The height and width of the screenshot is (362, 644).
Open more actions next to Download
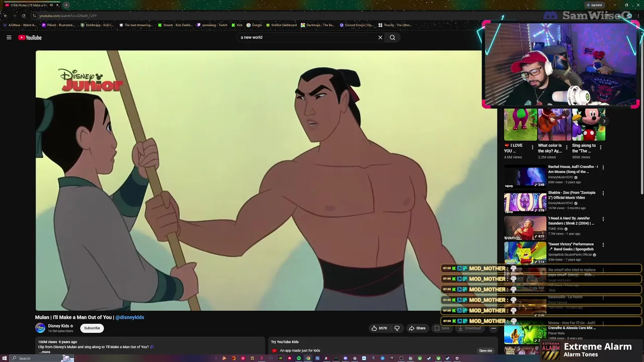pyautogui.click(x=494, y=328)
